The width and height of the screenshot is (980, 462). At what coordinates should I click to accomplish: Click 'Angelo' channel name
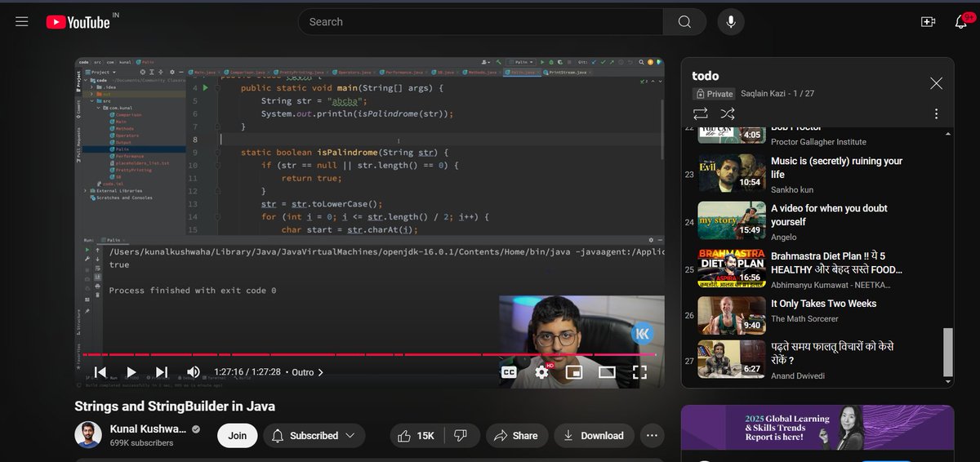pyautogui.click(x=784, y=237)
